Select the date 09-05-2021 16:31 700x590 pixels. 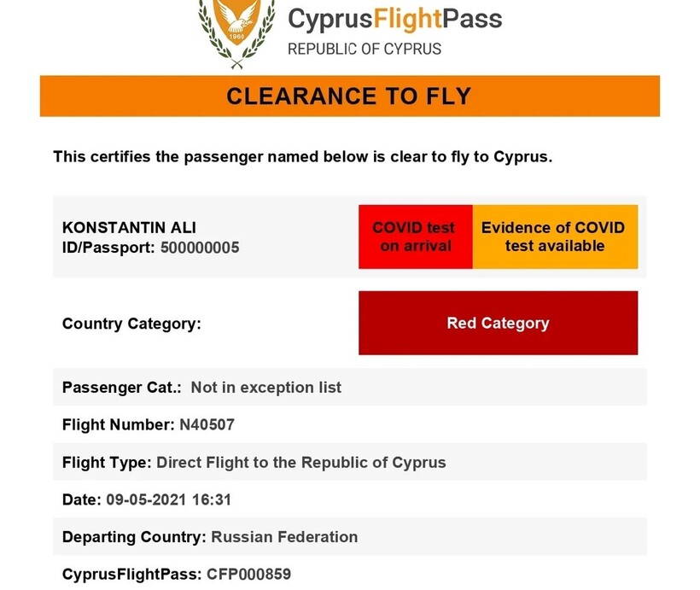tap(169, 499)
